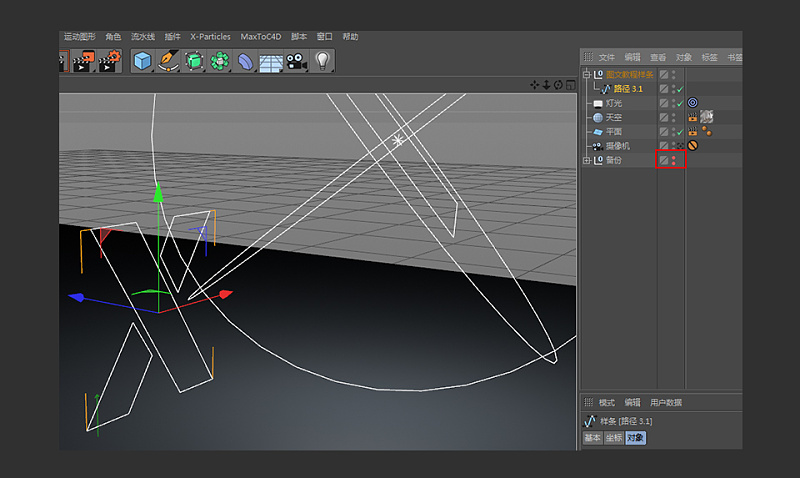Toggle the green checkmark on 路径 3.1

click(679, 89)
